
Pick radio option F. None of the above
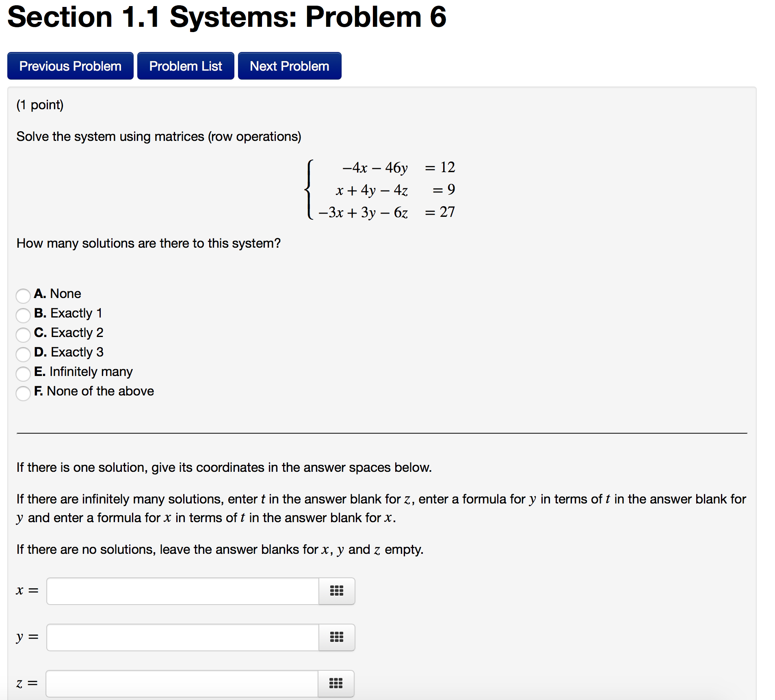[x=23, y=393]
